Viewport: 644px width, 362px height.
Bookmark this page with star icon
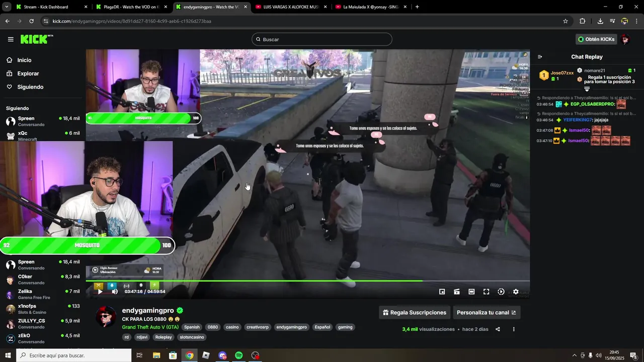pos(566,21)
